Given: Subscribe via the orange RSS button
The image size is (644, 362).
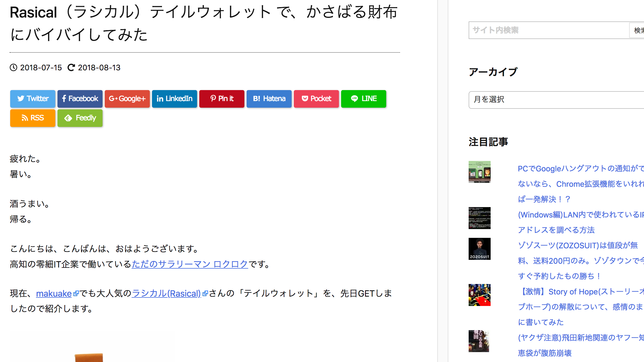Looking at the screenshot, I should tap(33, 118).
